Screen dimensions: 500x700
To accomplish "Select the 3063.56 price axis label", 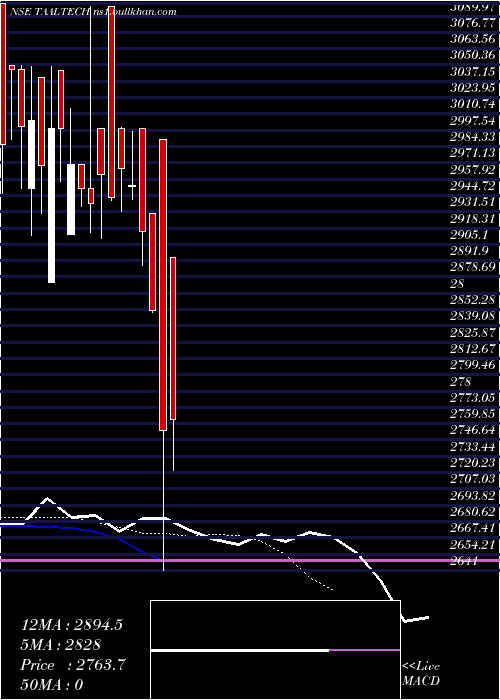I will click(x=472, y=38).
